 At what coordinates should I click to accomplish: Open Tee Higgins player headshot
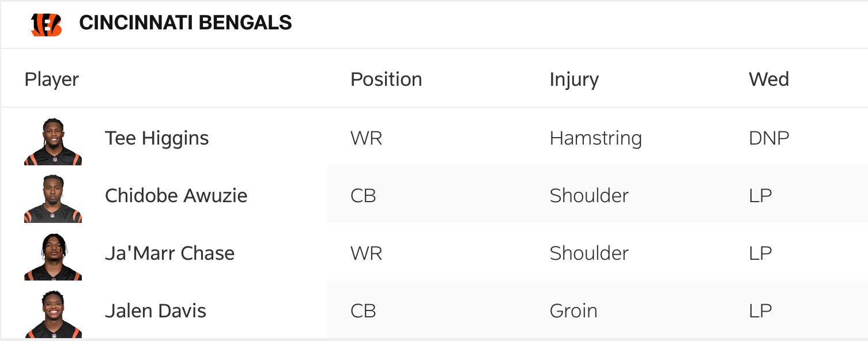(53, 142)
